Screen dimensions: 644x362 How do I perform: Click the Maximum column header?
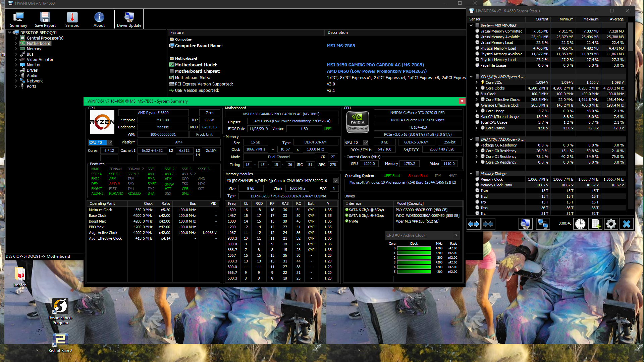click(591, 19)
